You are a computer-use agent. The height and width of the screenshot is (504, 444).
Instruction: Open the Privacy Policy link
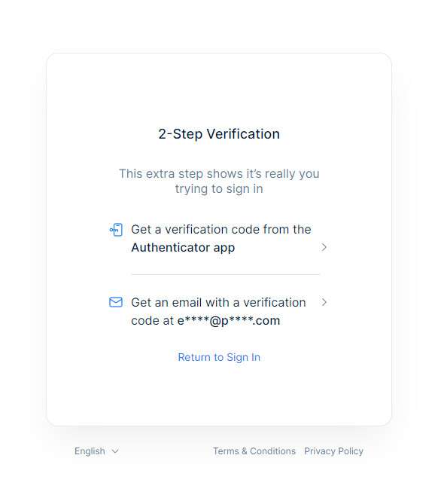[x=333, y=451]
